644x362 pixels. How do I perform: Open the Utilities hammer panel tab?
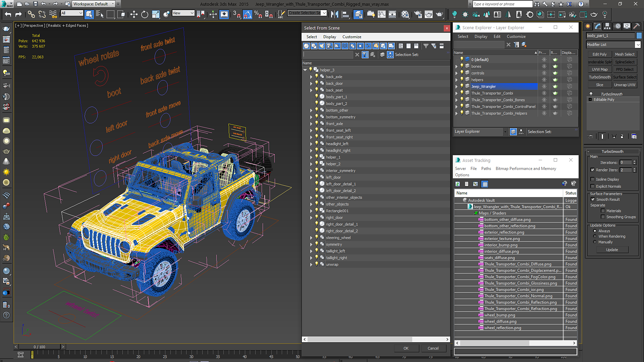pos(636,26)
